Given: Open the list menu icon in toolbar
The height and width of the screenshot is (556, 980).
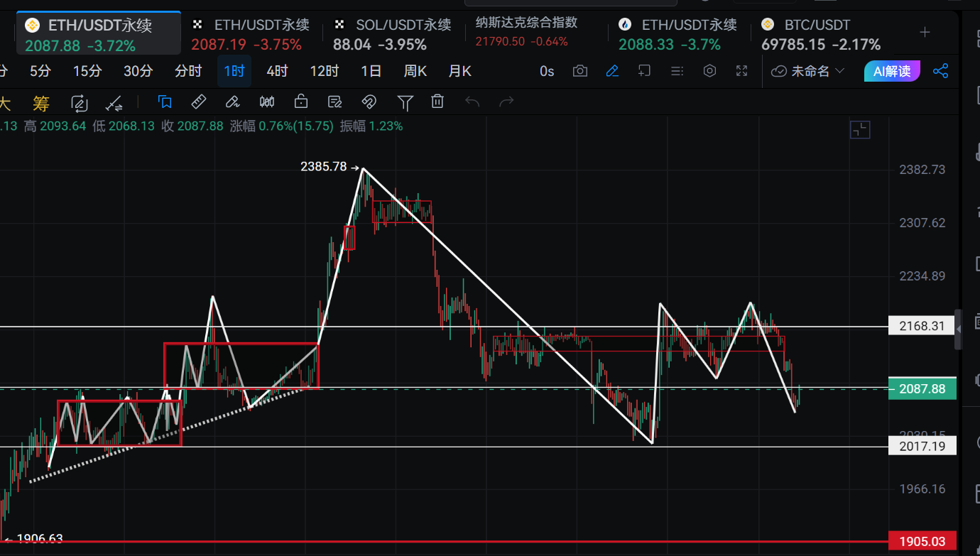Looking at the screenshot, I should [x=677, y=71].
